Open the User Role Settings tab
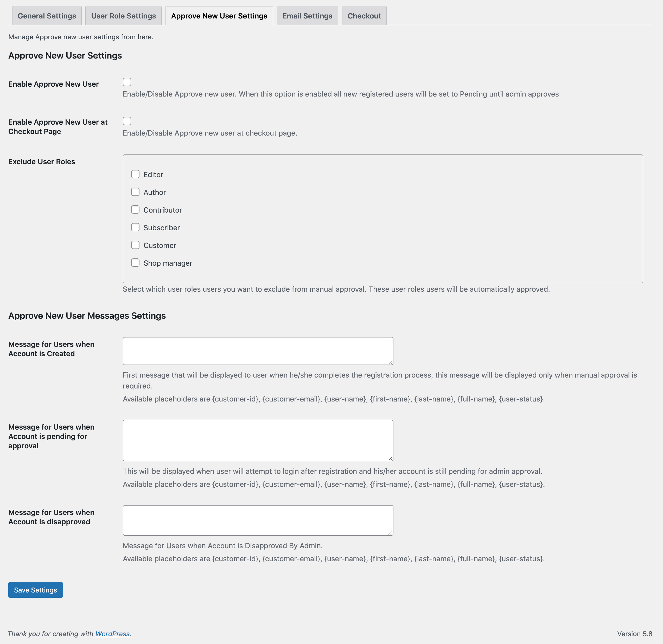This screenshot has width=663, height=644. click(123, 16)
